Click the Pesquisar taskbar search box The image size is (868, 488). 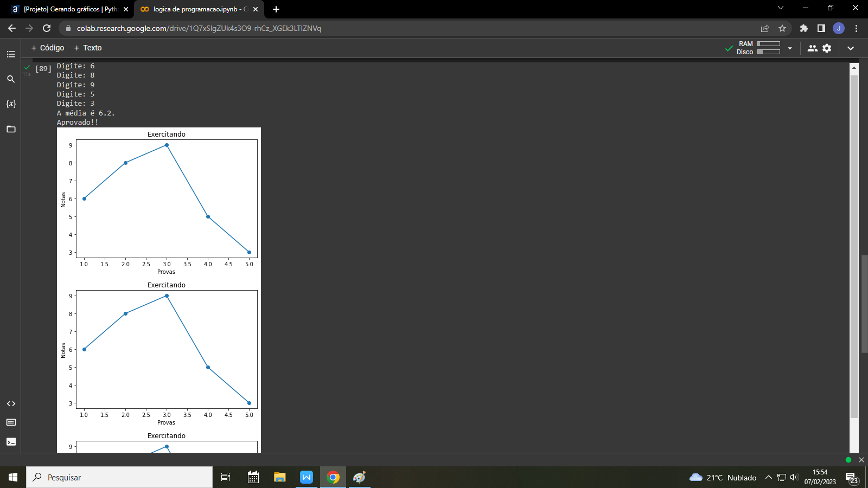[x=119, y=477]
